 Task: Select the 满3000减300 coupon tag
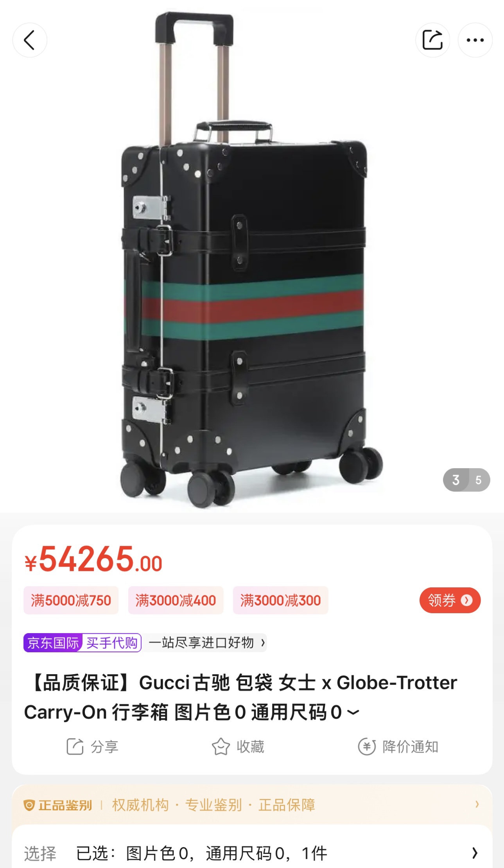point(280,600)
